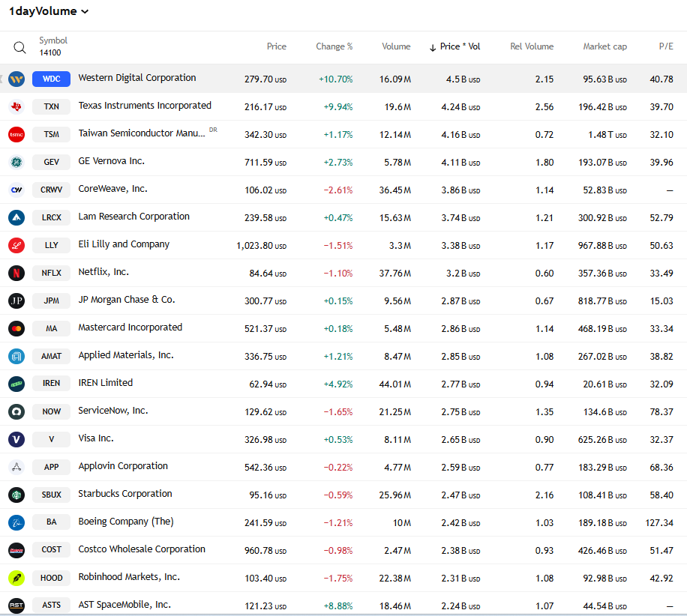This screenshot has width=687, height=616.
Task: Click the IREN logo icon
Action: [16, 384]
